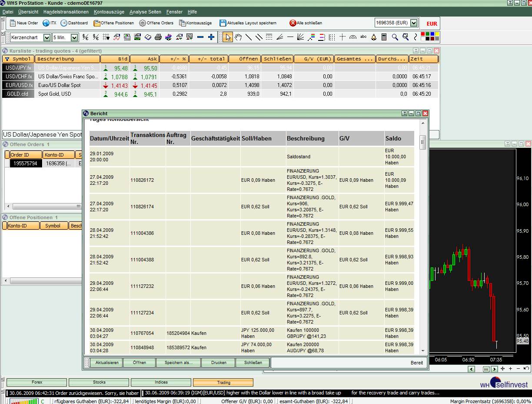Screen dimensions: 532x404
Task: Open the Kontoauszüge menu
Action: coord(109,12)
